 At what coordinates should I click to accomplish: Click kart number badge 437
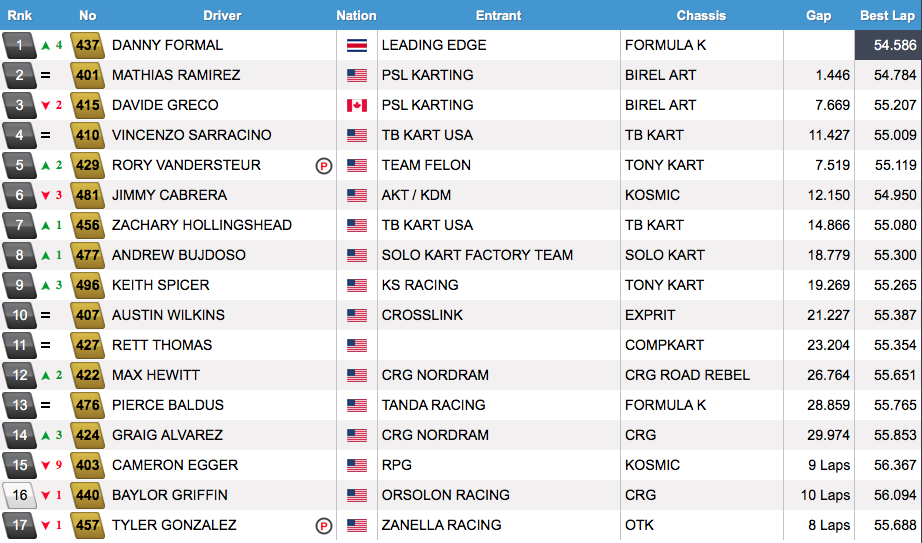87,45
